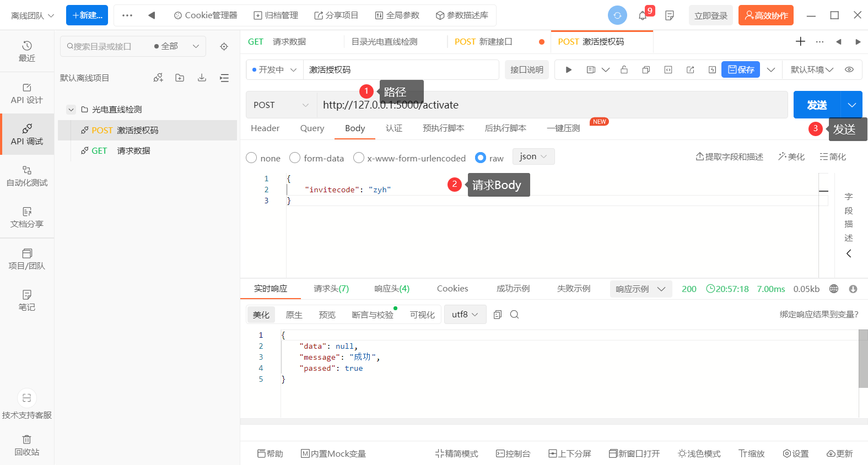
Task: Open 文档分享 in the sidebar
Action: 27,217
